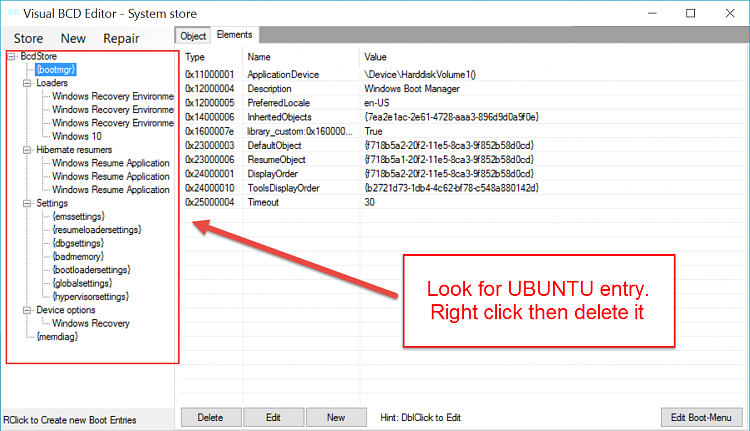Select the InheritedObjects element row
Image resolution: width=750 pixels, height=431 pixels.
click(464, 117)
